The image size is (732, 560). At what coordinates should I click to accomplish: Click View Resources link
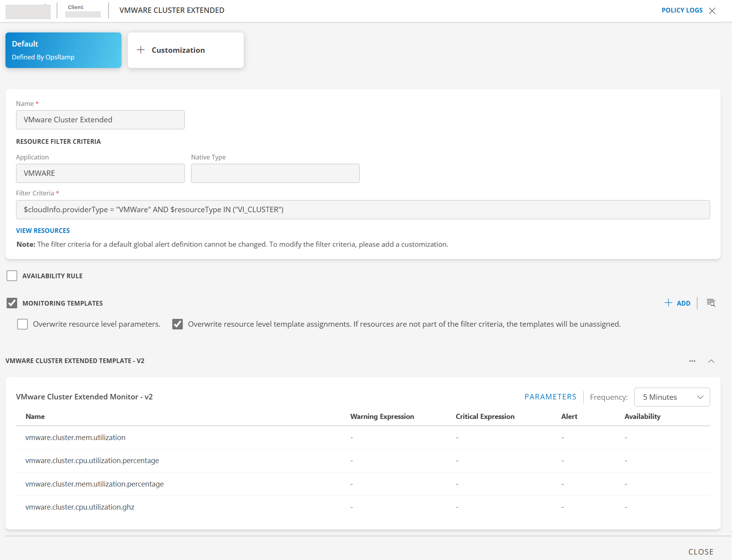(x=43, y=231)
